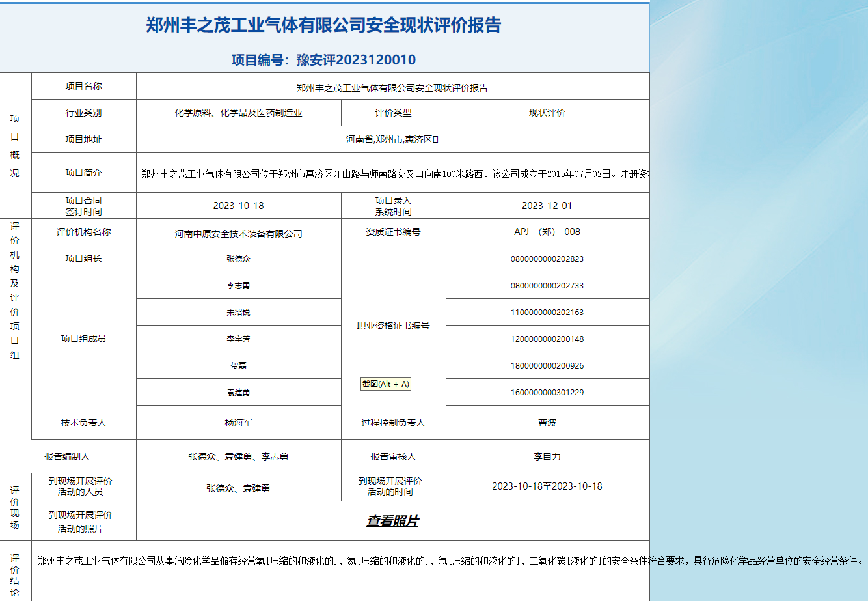Select member 贺磊
This screenshot has width=868, height=601.
(x=238, y=366)
